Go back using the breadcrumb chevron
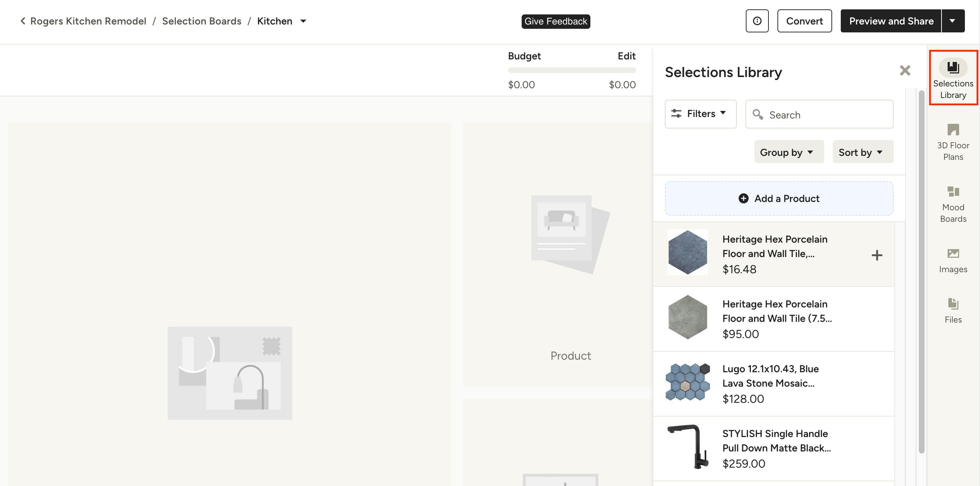 (x=23, y=21)
